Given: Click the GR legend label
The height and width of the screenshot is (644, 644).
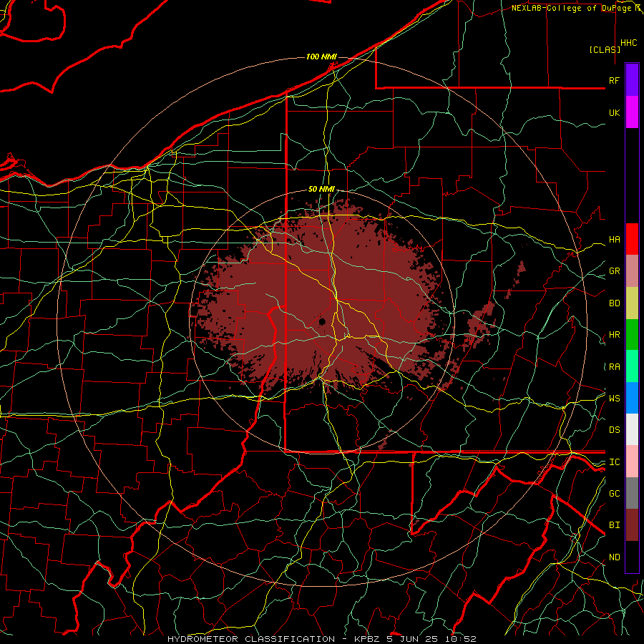Looking at the screenshot, I should (614, 271).
